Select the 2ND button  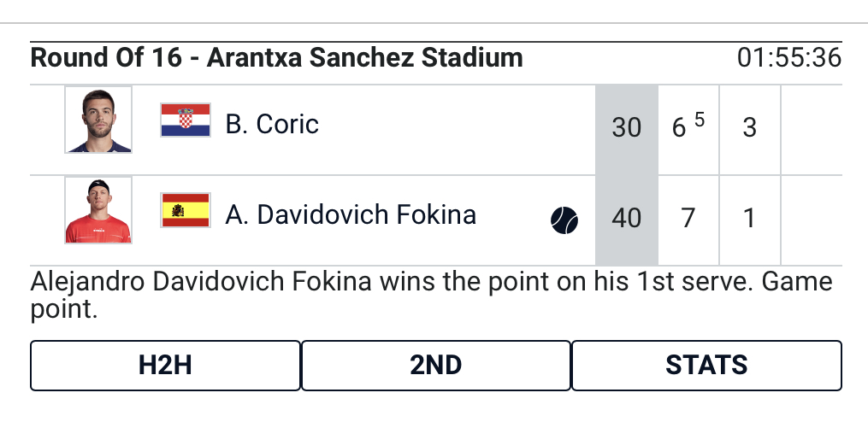(x=435, y=366)
